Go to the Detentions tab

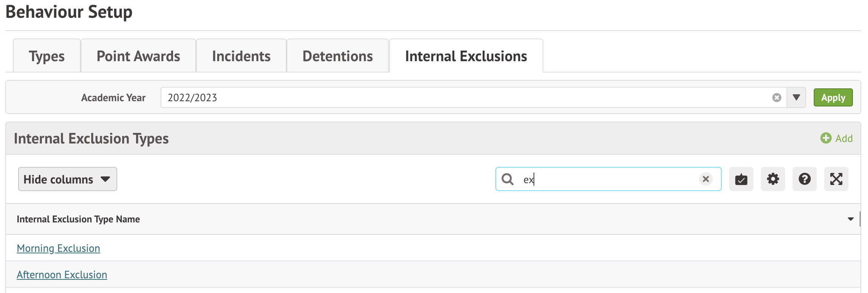click(x=337, y=56)
